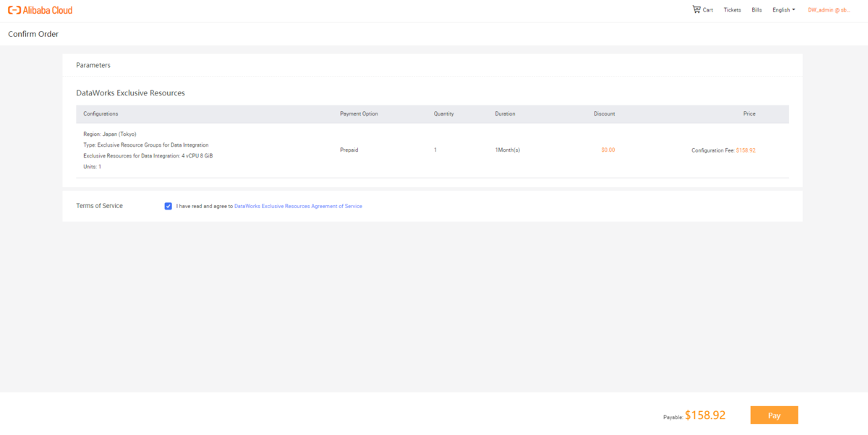Select the Type: Exclusive Resource Groups line

pos(146,145)
